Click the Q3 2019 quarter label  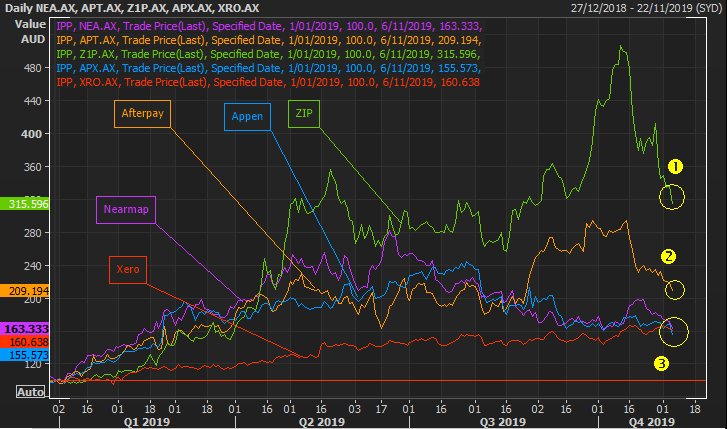[503, 422]
